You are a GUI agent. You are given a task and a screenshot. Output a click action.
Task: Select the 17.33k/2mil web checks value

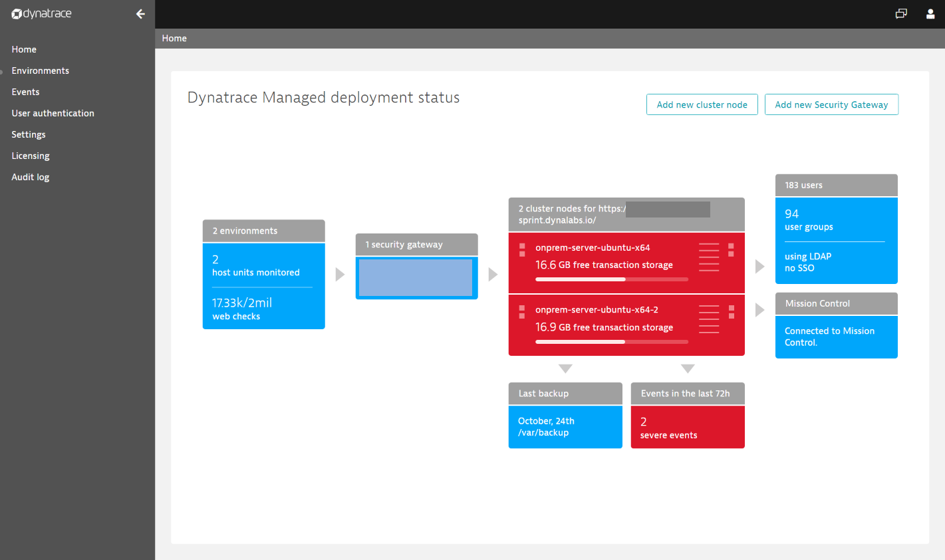coord(242,309)
